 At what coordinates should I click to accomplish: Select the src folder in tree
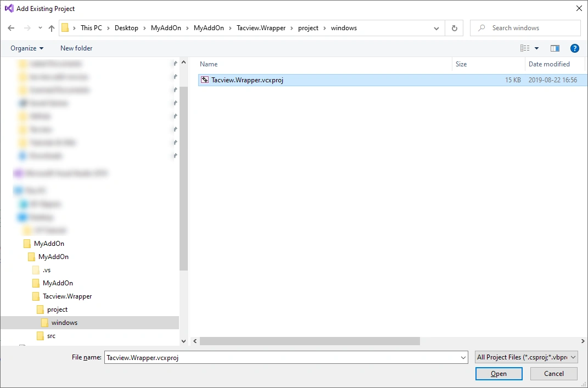(x=52, y=336)
